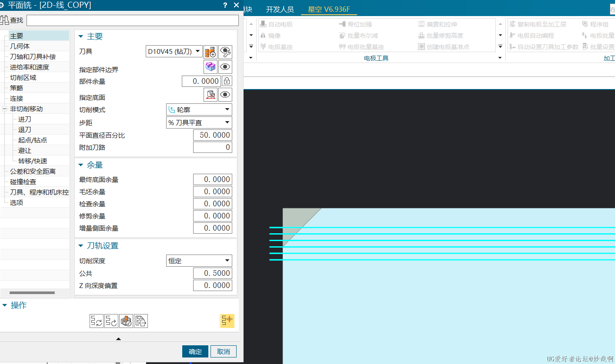This screenshot has height=364, width=615.
Task: Click the 复制电极至加工层 ribbon command
Action: pos(538,24)
